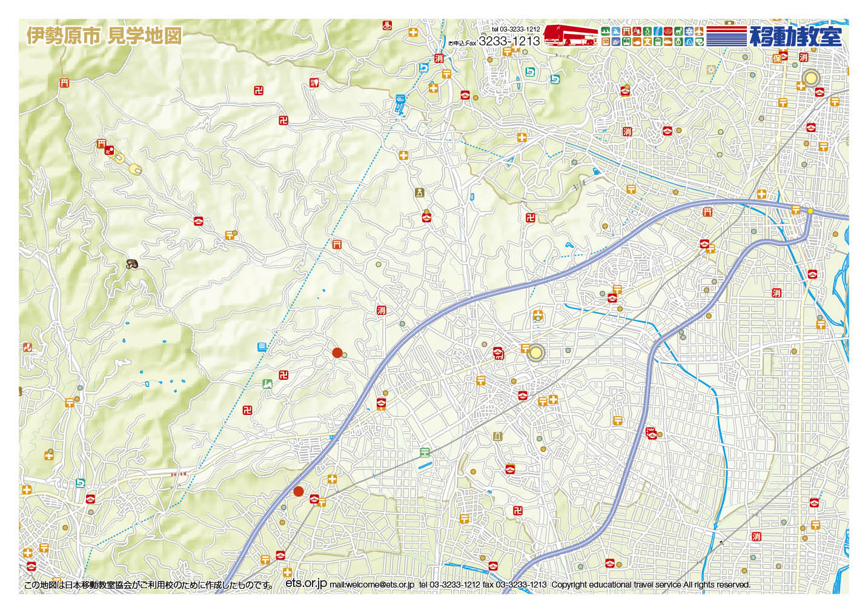The width and height of the screenshot is (868, 613).
Task: Click the お申込:Fax label
Action: (463, 43)
